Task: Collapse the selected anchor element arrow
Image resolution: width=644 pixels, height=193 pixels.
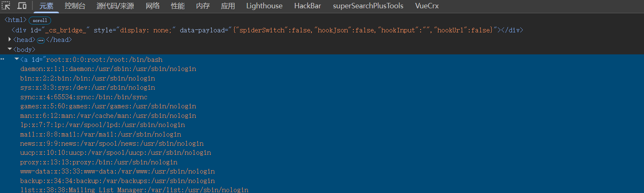Action: 17,59
